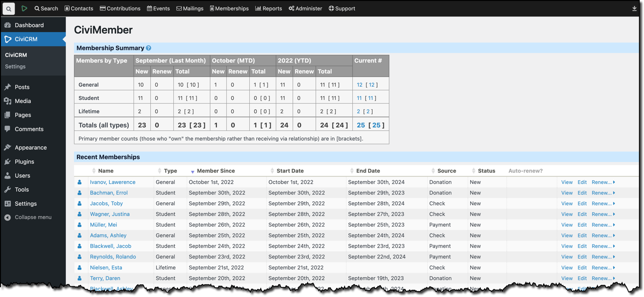Image resolution: width=644 pixels, height=297 pixels.
Task: Click contact icon beside Jacobs, Toby
Action: (x=80, y=204)
